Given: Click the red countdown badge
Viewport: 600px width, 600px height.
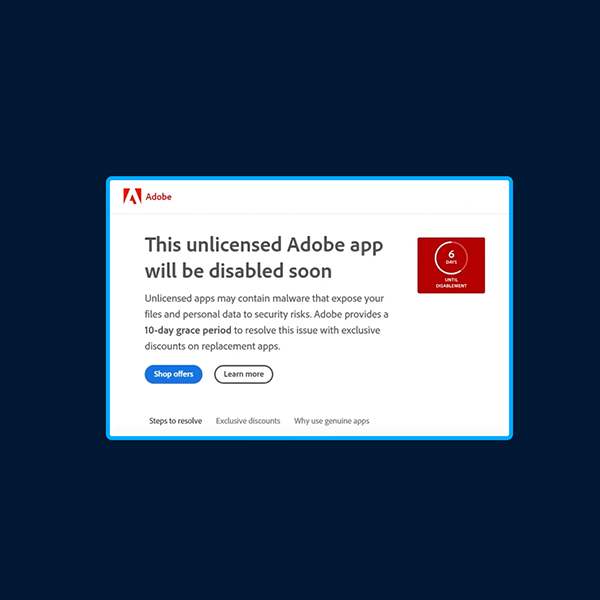Looking at the screenshot, I should coord(451,265).
